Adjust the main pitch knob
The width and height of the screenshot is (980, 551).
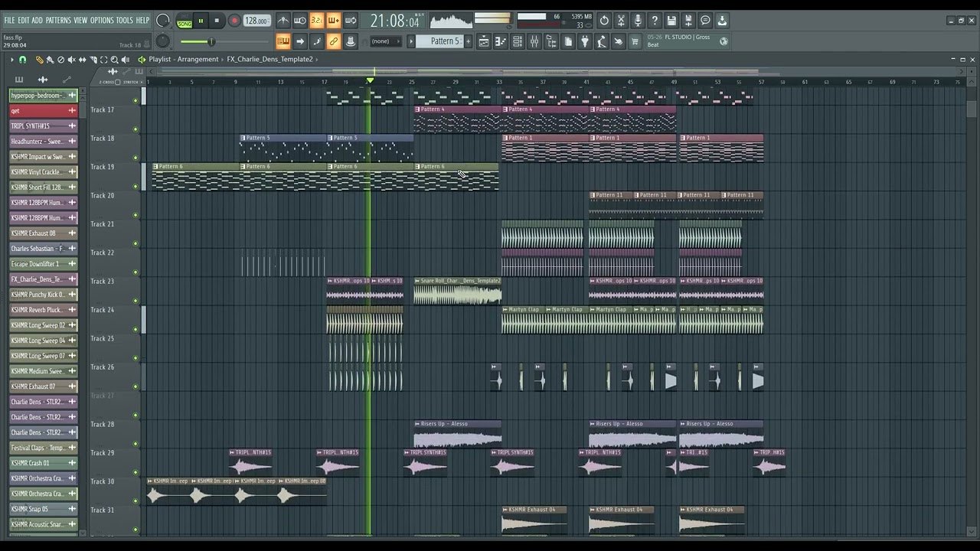[x=163, y=41]
